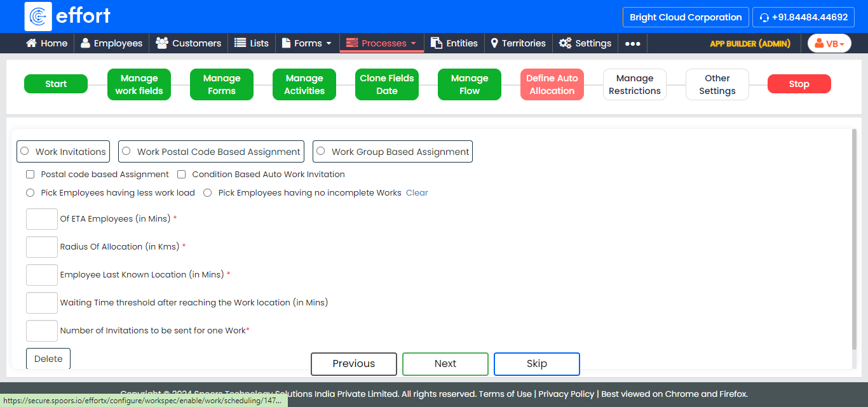Open Entities with document icon
This screenshot has height=407, width=868.
pyautogui.click(x=437, y=43)
